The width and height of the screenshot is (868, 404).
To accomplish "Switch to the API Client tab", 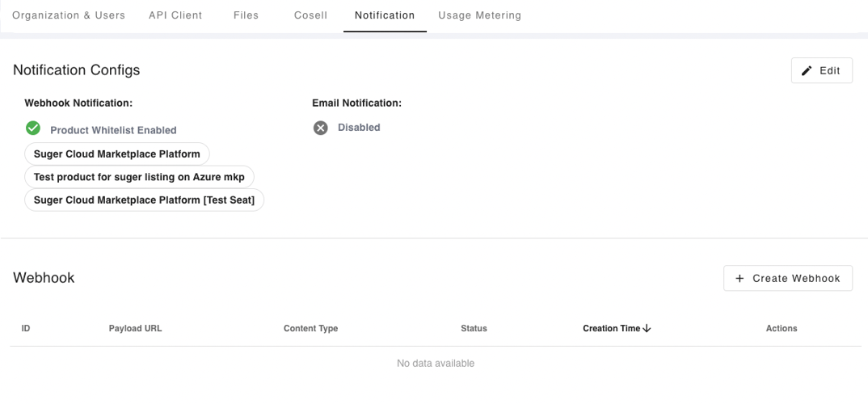I will pos(175,15).
